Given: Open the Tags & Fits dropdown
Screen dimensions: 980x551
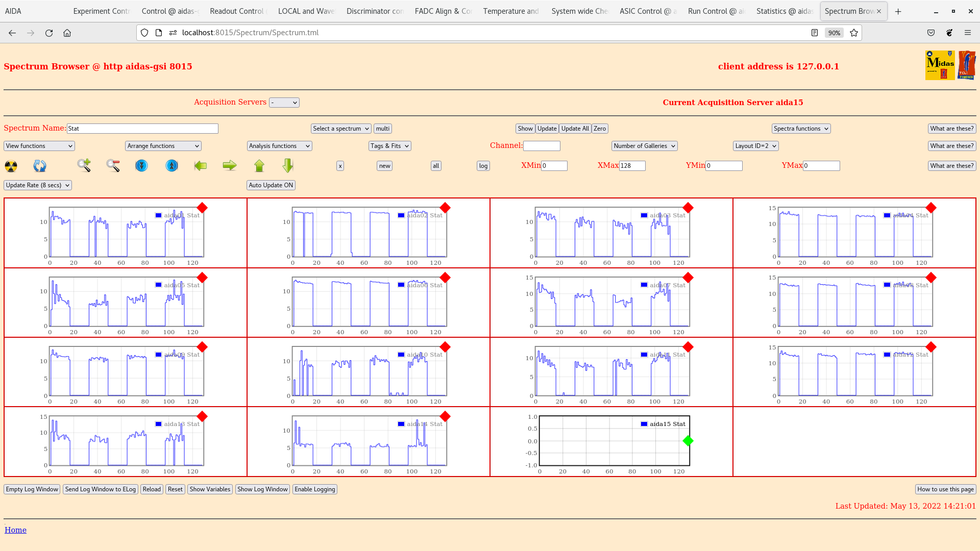Looking at the screenshot, I should 390,146.
